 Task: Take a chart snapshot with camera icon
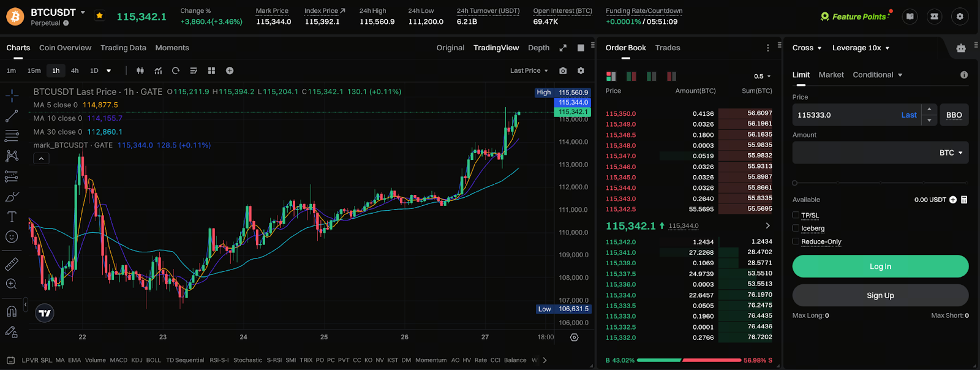563,70
